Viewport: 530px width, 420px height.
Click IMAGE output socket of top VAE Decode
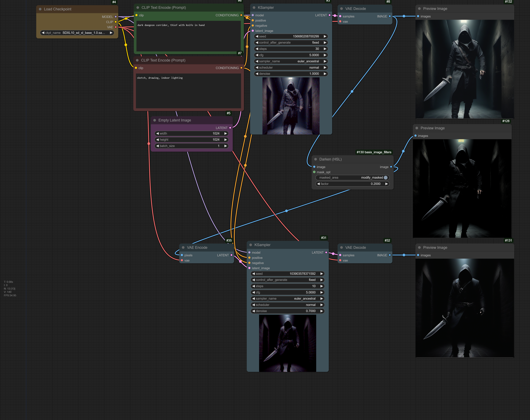click(390, 16)
